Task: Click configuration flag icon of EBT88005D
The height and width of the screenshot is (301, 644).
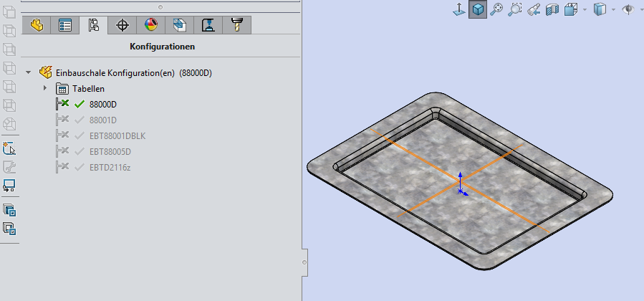Action: pos(62,151)
